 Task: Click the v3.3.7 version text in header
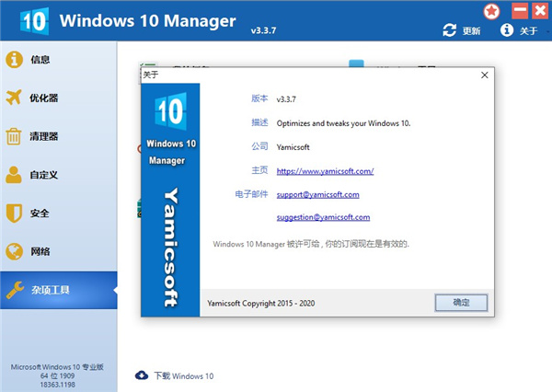[x=263, y=30]
